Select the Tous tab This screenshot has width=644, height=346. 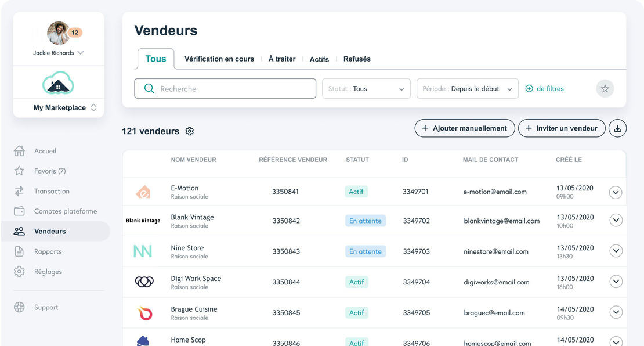pos(155,59)
